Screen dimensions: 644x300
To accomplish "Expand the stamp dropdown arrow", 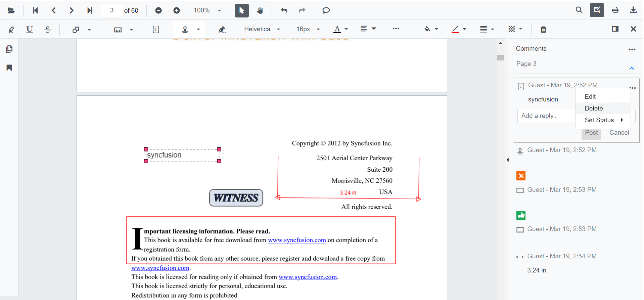I will [198, 30].
